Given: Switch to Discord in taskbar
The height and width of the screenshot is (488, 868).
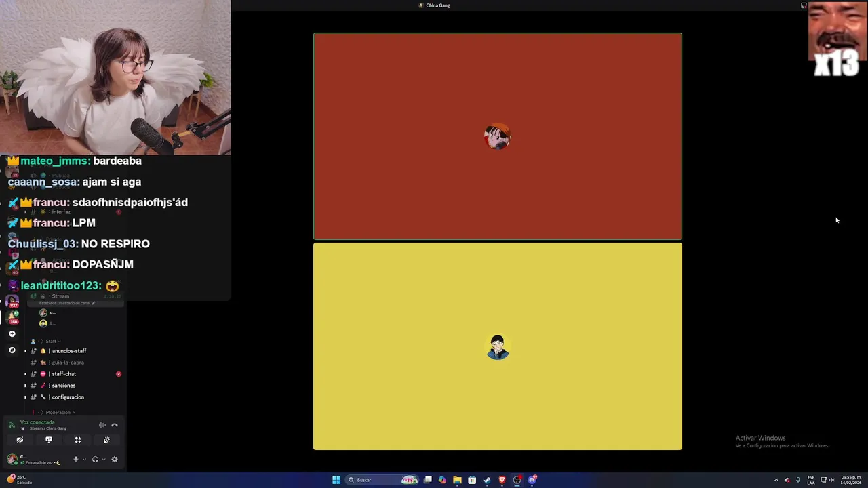Looking at the screenshot, I should [x=532, y=480].
